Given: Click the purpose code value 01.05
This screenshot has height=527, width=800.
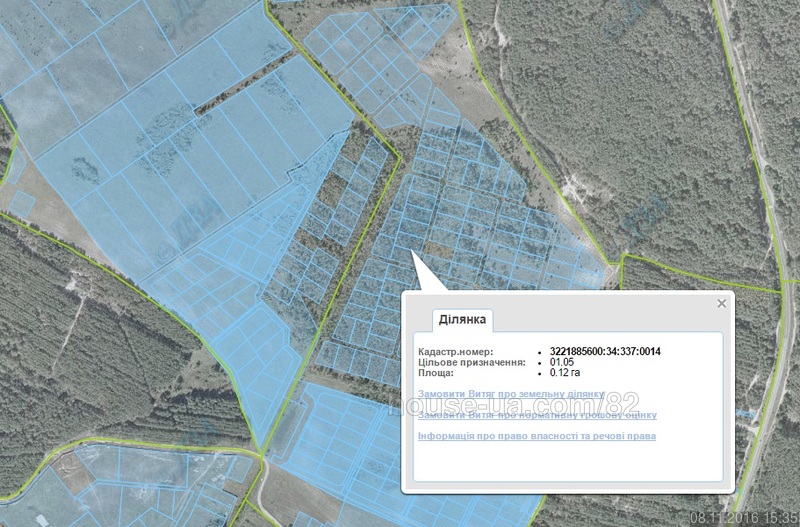Looking at the screenshot, I should pos(561,362).
